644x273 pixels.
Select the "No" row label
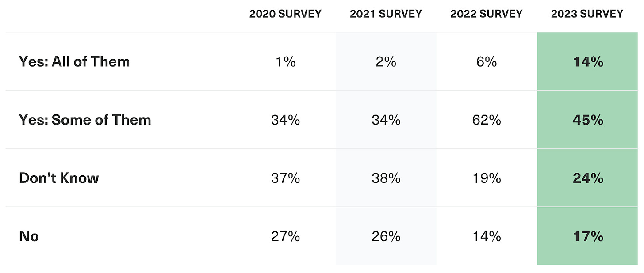click(29, 236)
